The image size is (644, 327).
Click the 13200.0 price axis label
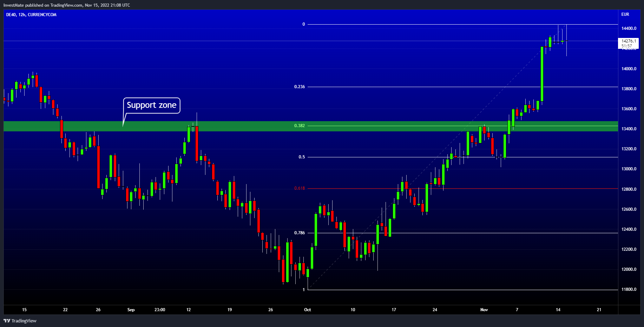[629, 149]
